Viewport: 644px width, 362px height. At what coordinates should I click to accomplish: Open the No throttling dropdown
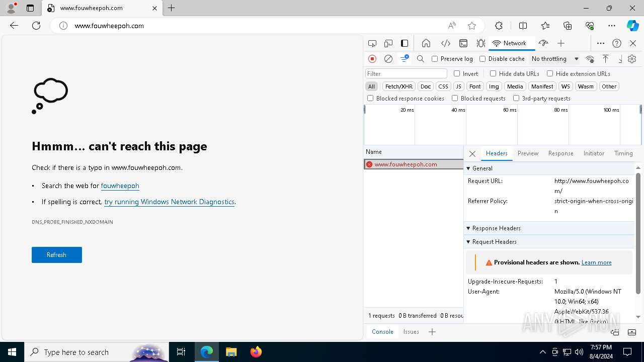pyautogui.click(x=554, y=59)
